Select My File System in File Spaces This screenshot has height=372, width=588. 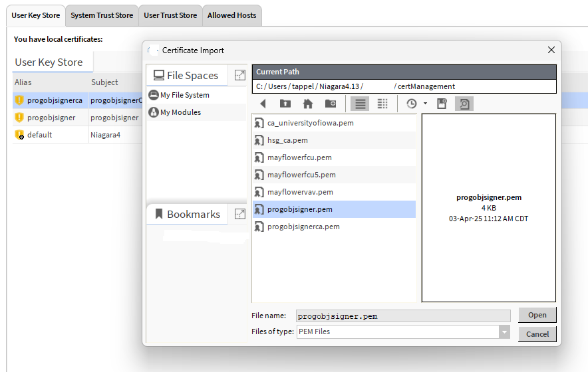tap(184, 95)
